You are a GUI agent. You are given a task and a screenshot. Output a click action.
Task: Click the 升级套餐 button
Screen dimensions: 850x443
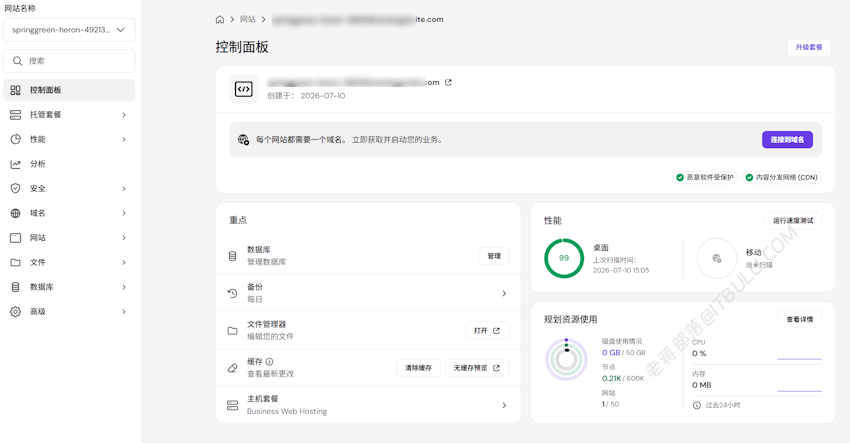coord(809,47)
